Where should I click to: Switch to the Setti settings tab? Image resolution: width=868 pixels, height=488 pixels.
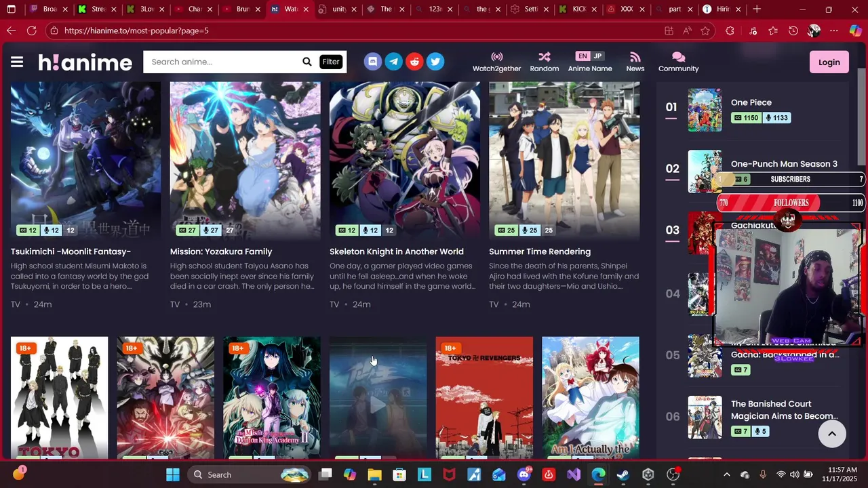click(530, 9)
